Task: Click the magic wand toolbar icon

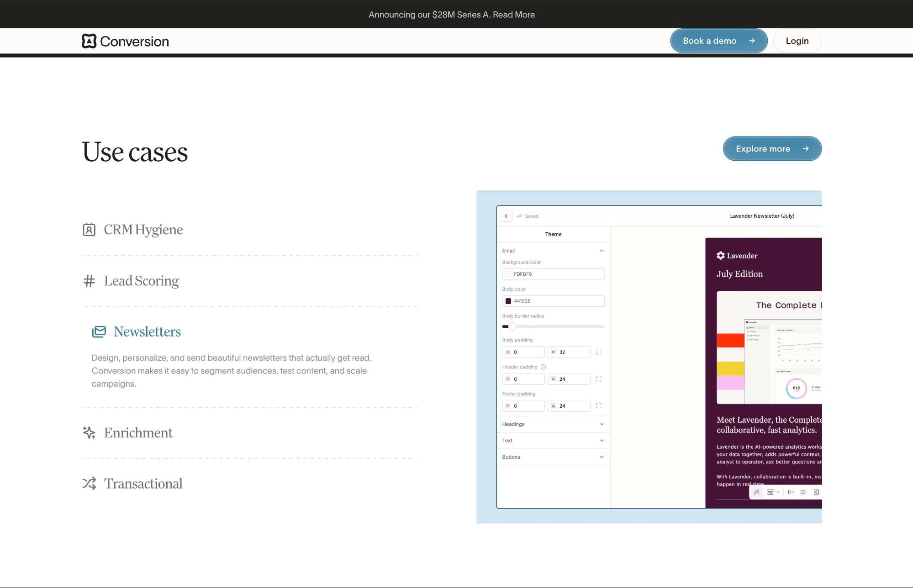Action: [756, 492]
